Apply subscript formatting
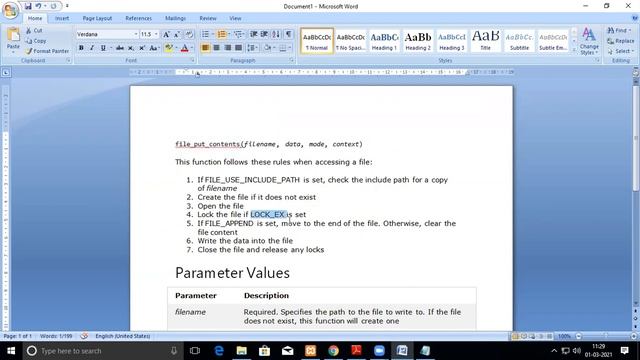 coord(131,48)
